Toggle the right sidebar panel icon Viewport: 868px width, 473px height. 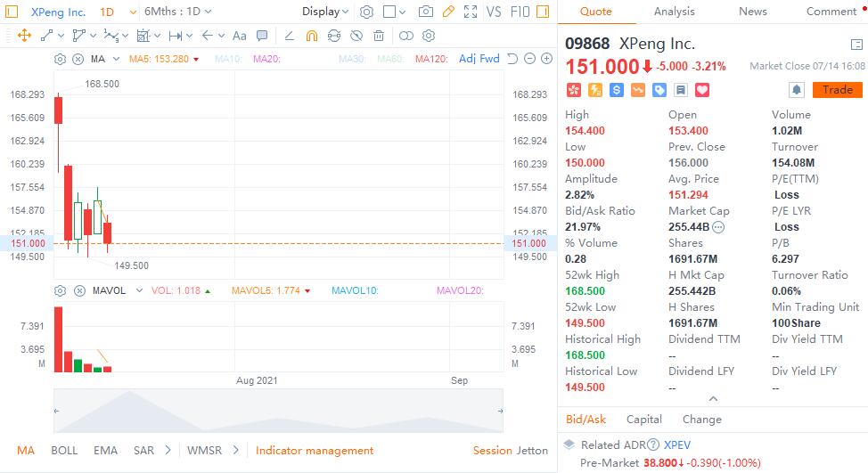point(543,12)
